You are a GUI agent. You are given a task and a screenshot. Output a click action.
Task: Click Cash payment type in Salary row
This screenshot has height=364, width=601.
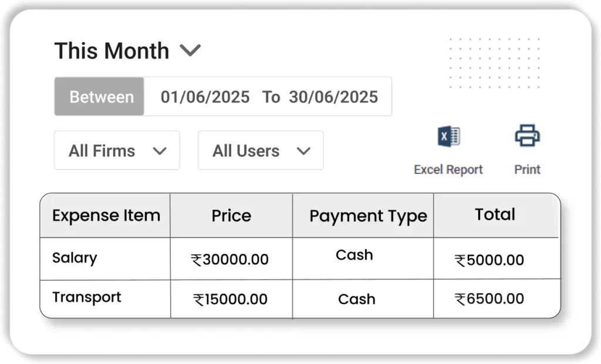(x=354, y=255)
